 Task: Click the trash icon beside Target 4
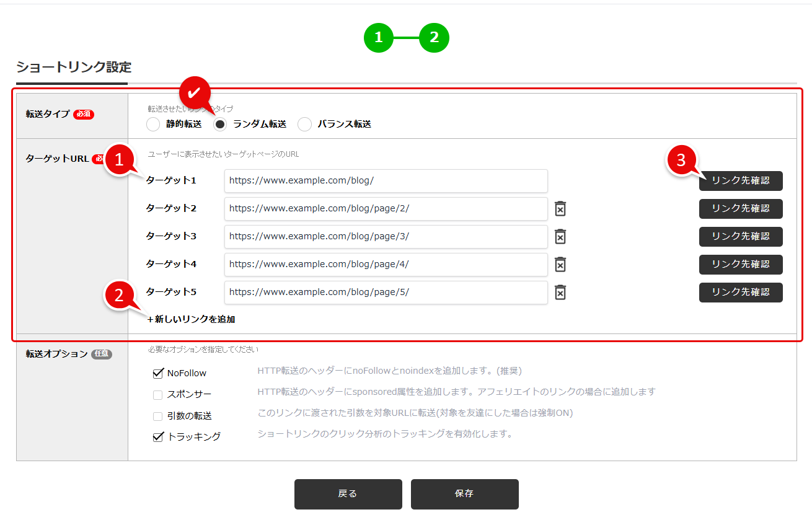click(560, 265)
